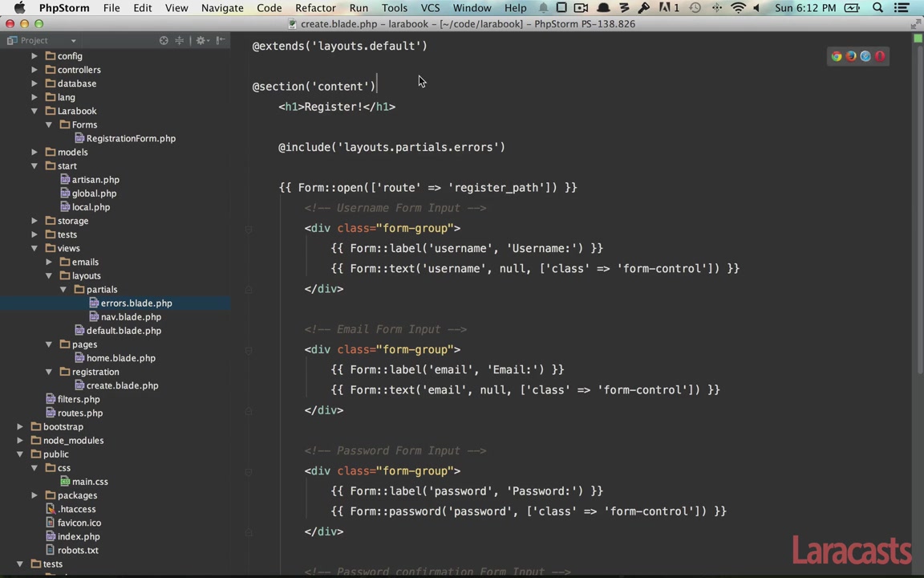This screenshot has height=578, width=924.
Task: Select routes.php file
Action: pos(80,413)
